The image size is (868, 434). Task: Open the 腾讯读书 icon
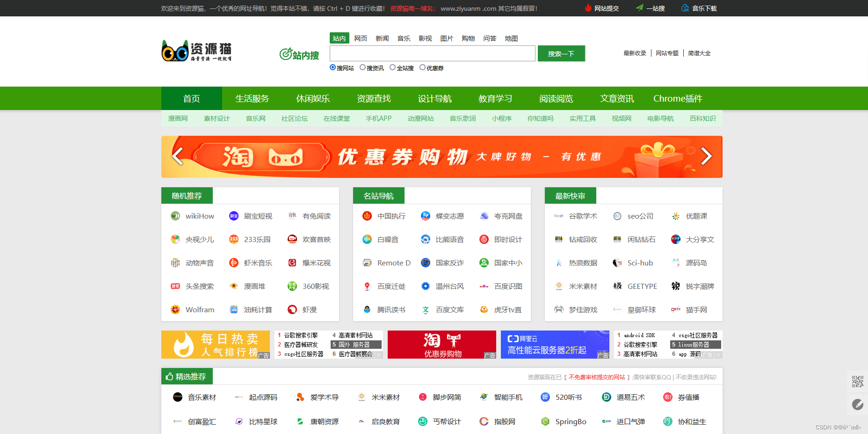click(367, 309)
